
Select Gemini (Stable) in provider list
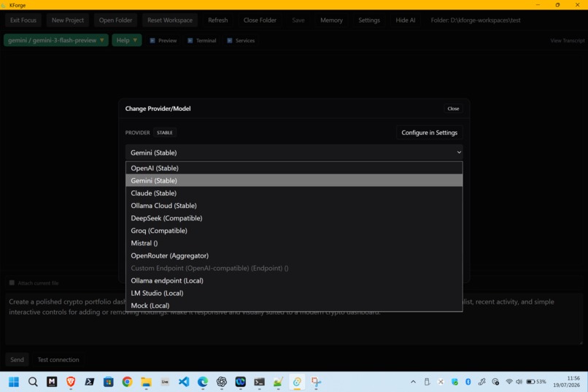(294, 180)
